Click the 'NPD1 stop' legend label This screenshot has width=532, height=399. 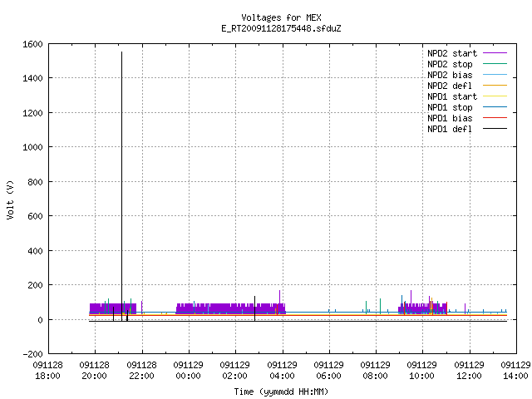[450, 107]
